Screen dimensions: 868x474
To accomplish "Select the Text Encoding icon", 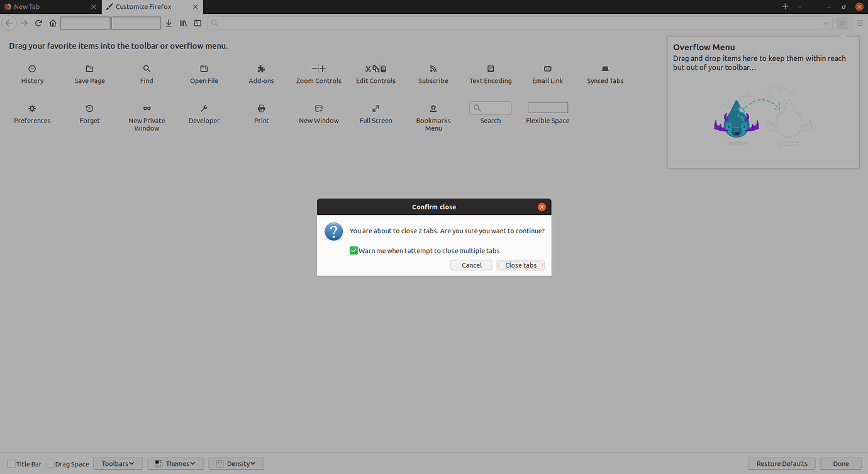I will point(490,69).
